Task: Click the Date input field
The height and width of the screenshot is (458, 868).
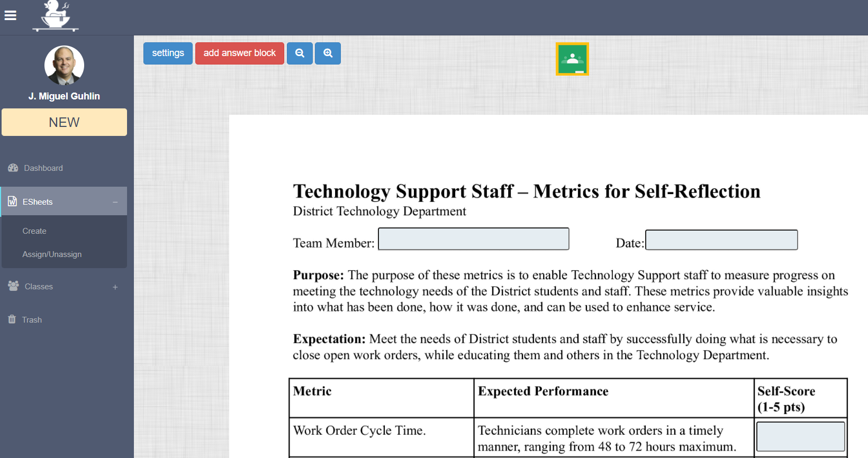Action: [721, 240]
